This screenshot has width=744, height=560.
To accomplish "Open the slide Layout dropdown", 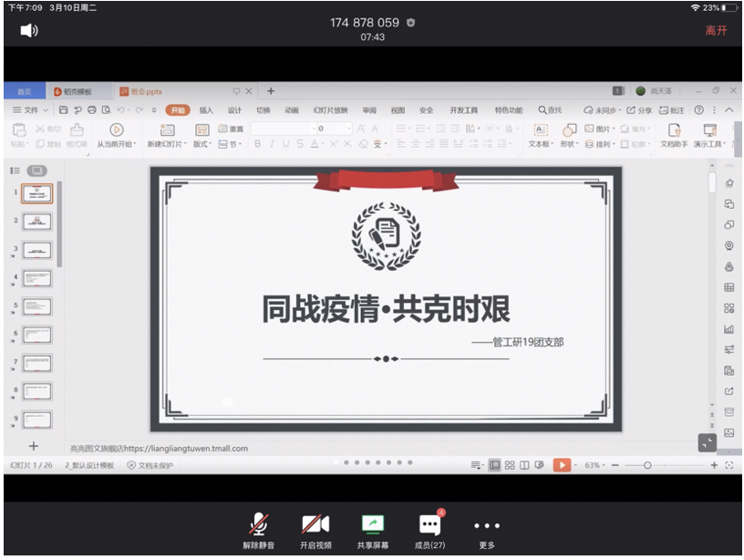I will [201, 144].
